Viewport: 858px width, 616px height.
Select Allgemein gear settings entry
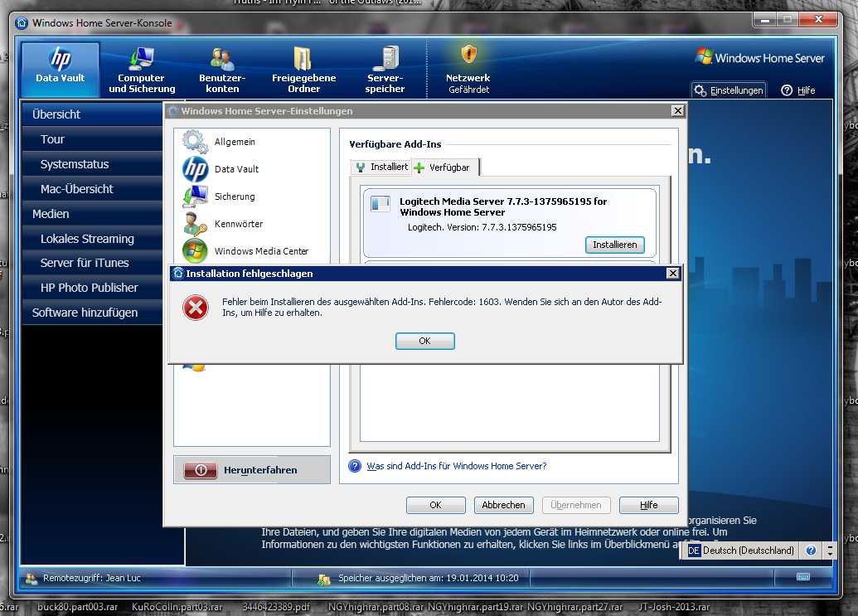tap(235, 142)
